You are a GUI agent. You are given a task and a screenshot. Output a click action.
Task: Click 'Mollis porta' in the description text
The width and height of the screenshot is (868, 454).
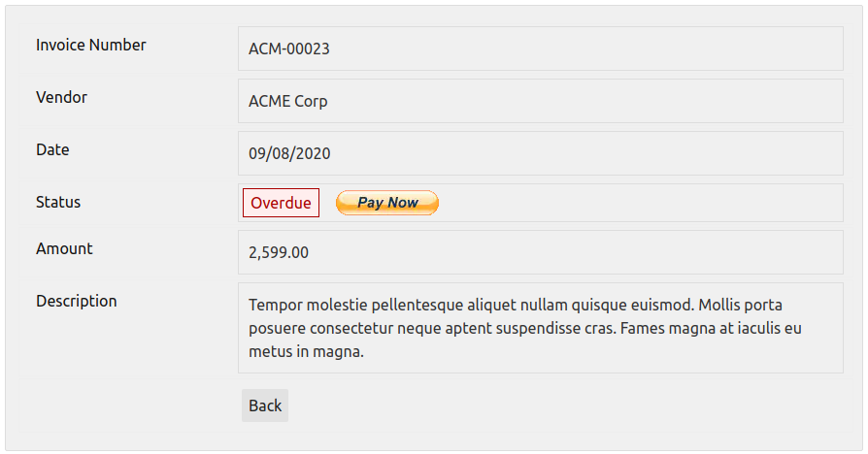(x=740, y=306)
